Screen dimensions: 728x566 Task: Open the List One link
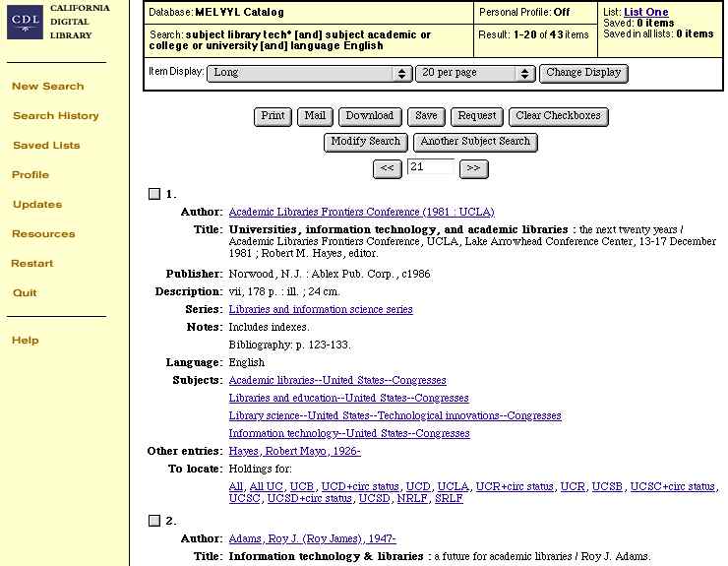(x=645, y=12)
